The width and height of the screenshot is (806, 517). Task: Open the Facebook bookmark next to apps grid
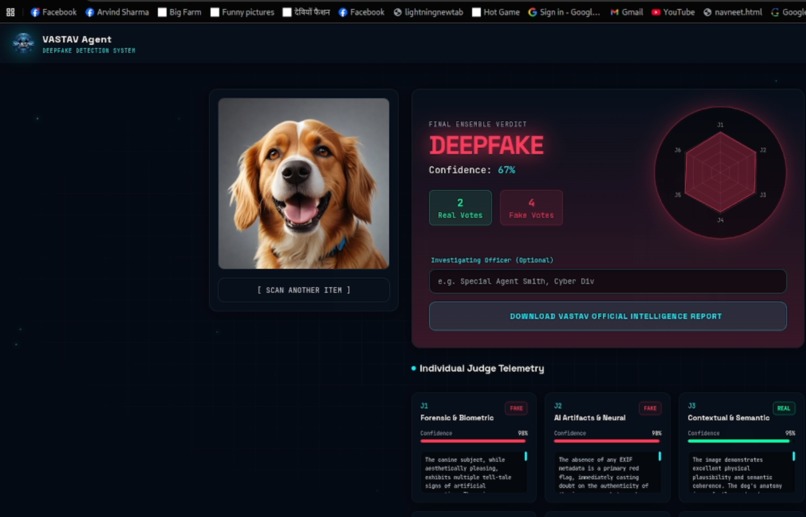(53, 12)
